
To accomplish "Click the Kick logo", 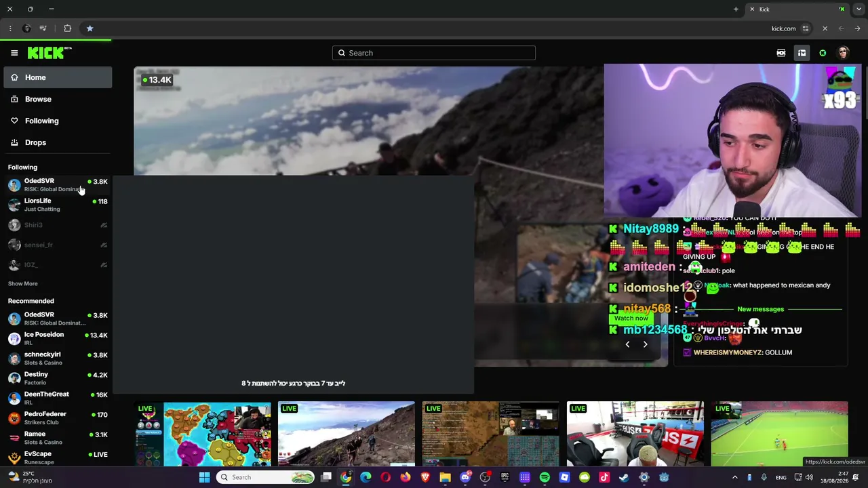I will (x=50, y=53).
